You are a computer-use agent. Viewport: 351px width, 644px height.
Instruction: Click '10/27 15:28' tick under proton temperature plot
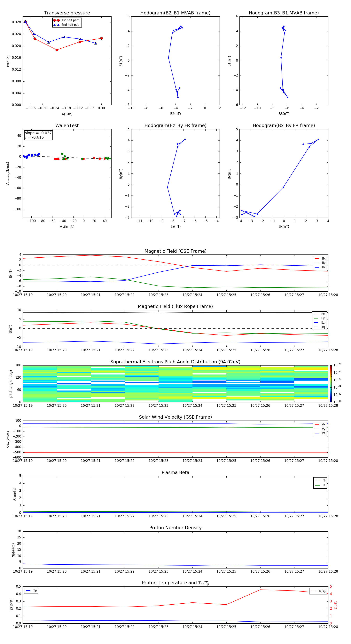(x=328, y=627)
